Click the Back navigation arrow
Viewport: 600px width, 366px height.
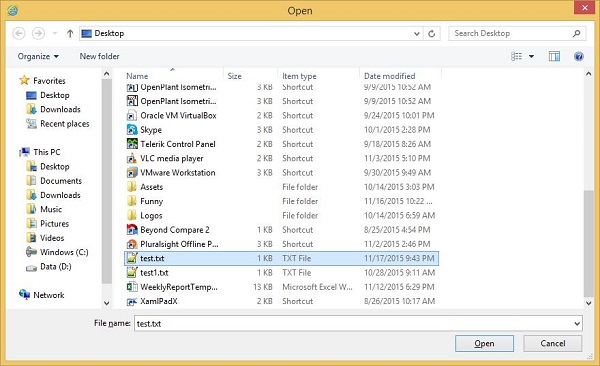point(18,34)
